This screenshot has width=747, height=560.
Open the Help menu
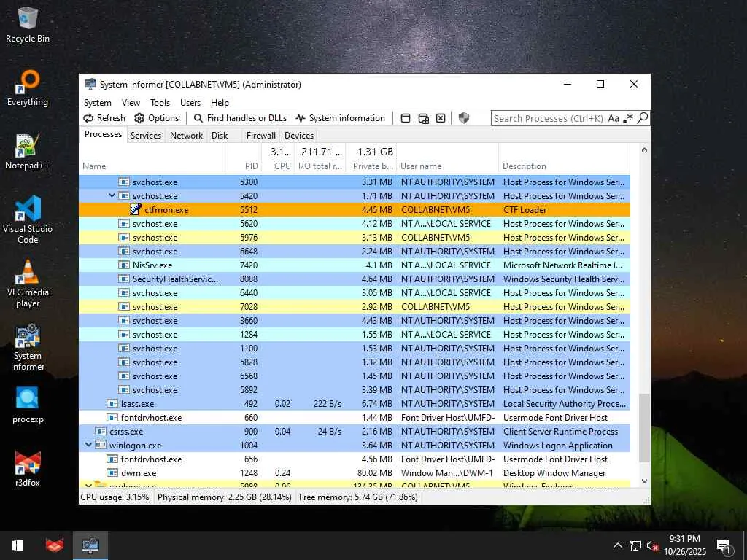(220, 102)
